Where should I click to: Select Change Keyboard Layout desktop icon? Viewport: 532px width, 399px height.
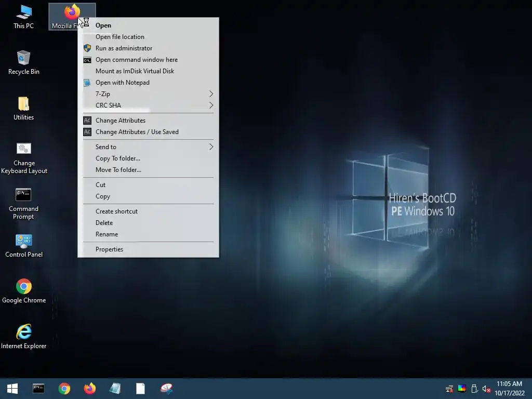(24, 158)
